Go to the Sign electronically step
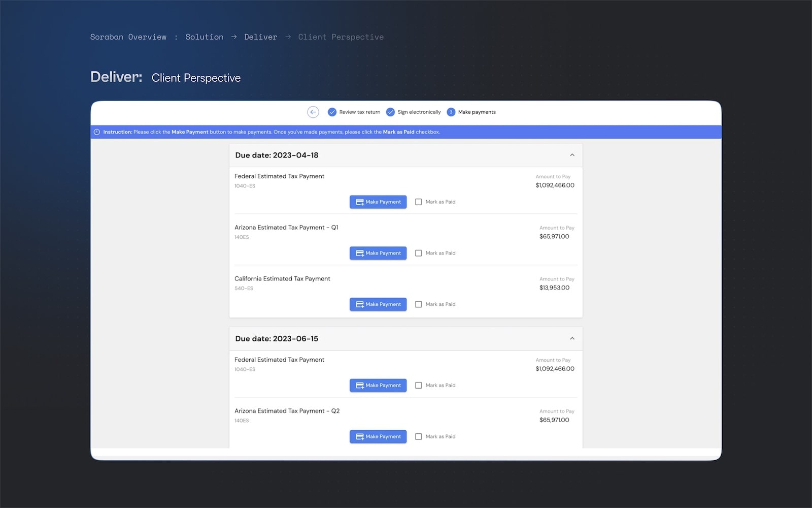Image resolution: width=812 pixels, height=508 pixels. click(414, 112)
